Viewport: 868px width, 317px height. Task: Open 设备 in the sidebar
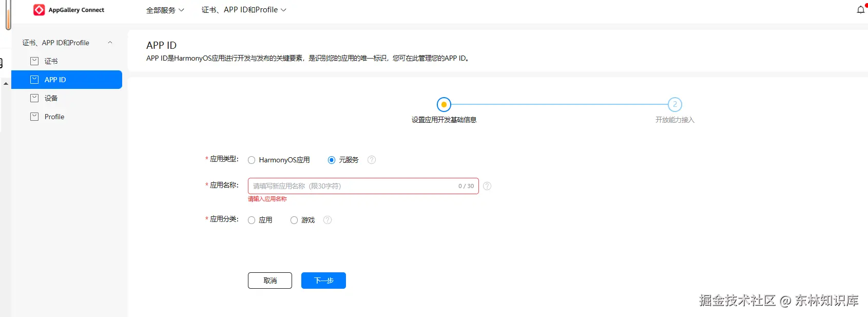[67, 98]
